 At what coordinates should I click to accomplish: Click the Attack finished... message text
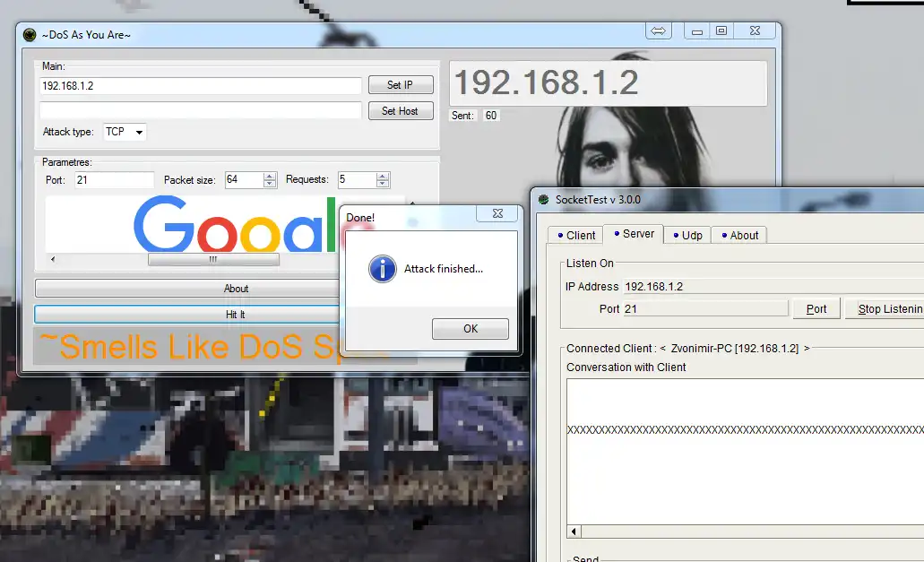[x=443, y=269]
